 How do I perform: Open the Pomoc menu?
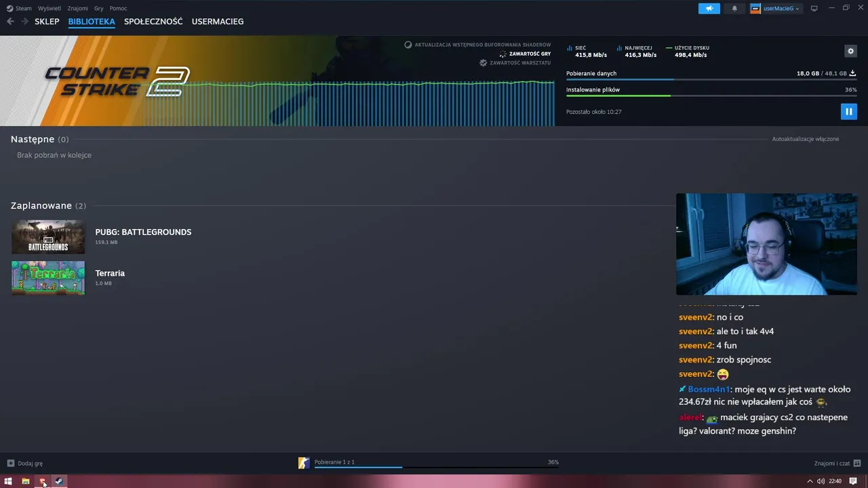click(x=118, y=8)
